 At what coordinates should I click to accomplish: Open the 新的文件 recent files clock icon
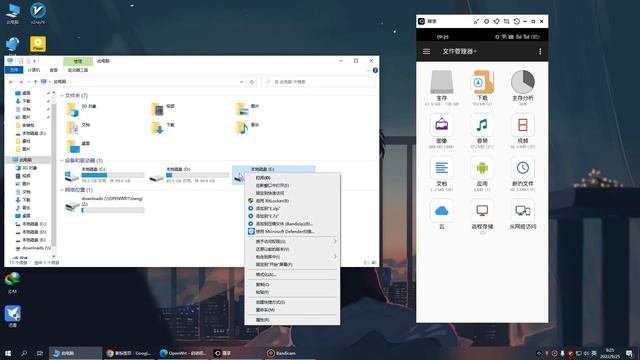pos(523,168)
